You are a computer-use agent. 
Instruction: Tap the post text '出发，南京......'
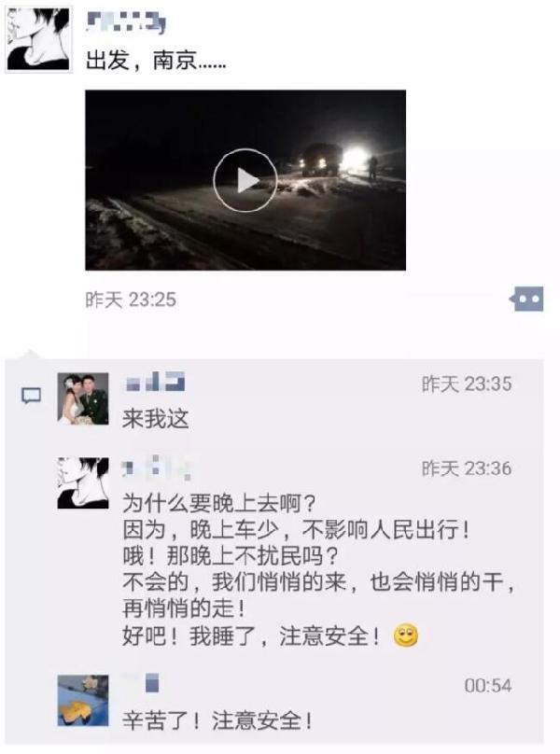pyautogui.click(x=156, y=61)
